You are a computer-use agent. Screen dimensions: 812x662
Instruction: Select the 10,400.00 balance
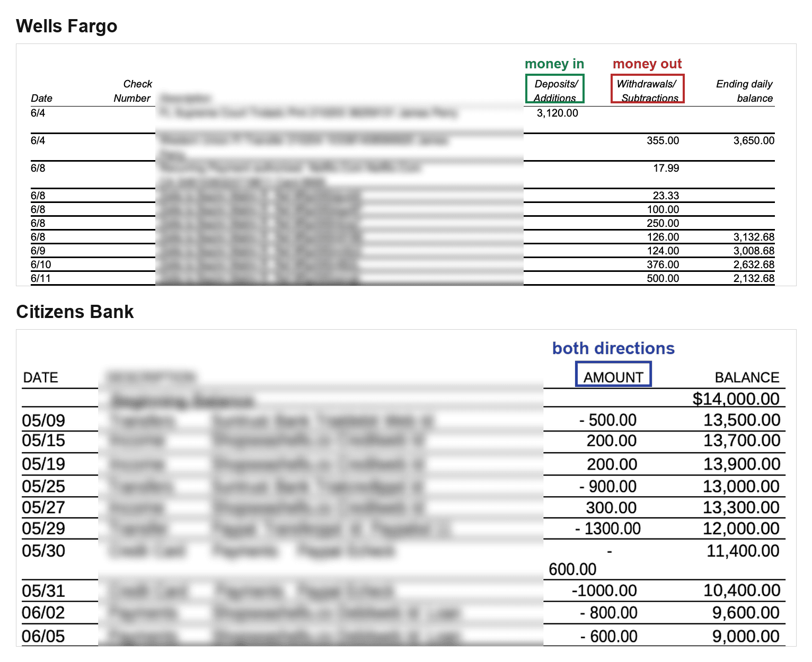[x=742, y=590]
